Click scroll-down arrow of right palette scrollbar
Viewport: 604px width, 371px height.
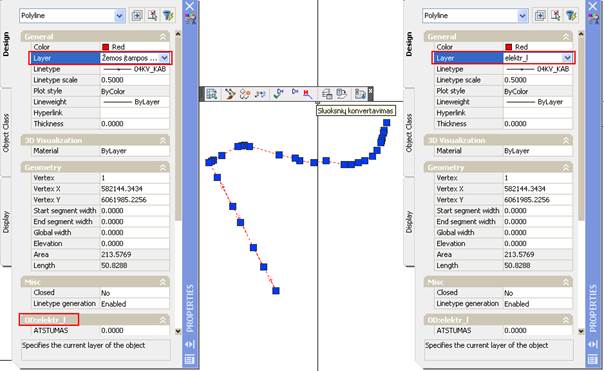(x=581, y=331)
